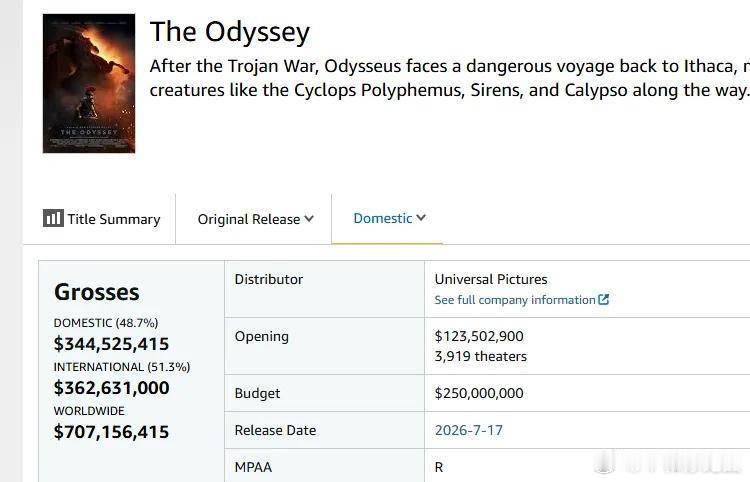Image resolution: width=750 pixels, height=482 pixels.
Task: Expand the Domestic region chevron
Action: point(421,218)
